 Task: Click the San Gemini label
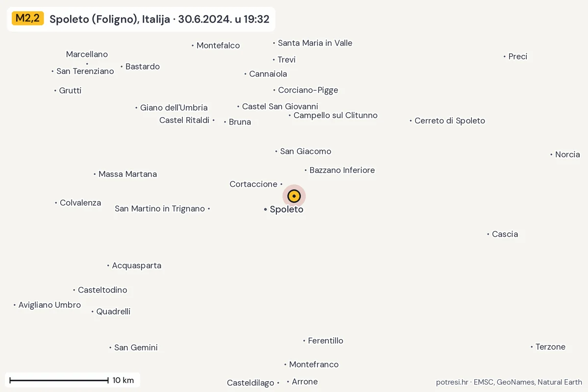pos(136,347)
